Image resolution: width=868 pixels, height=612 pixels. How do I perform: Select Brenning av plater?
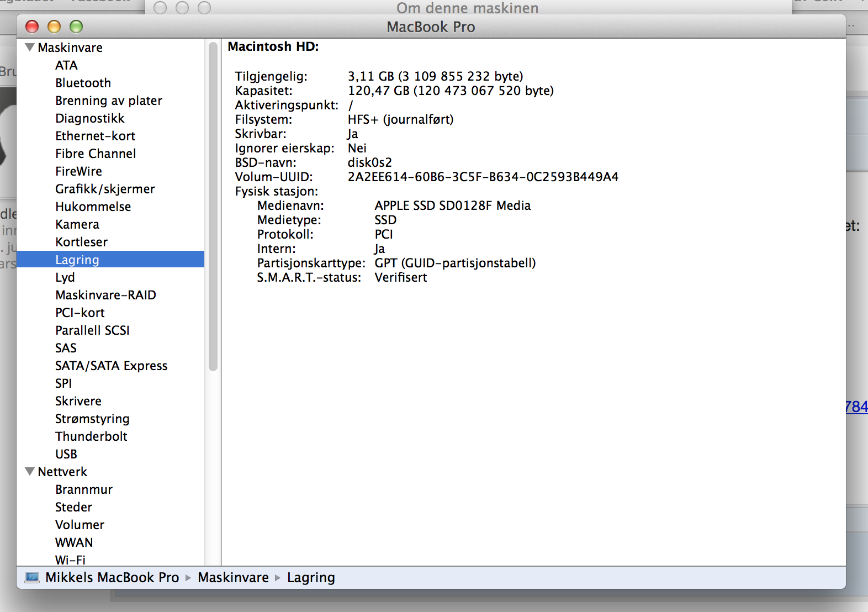point(109,101)
